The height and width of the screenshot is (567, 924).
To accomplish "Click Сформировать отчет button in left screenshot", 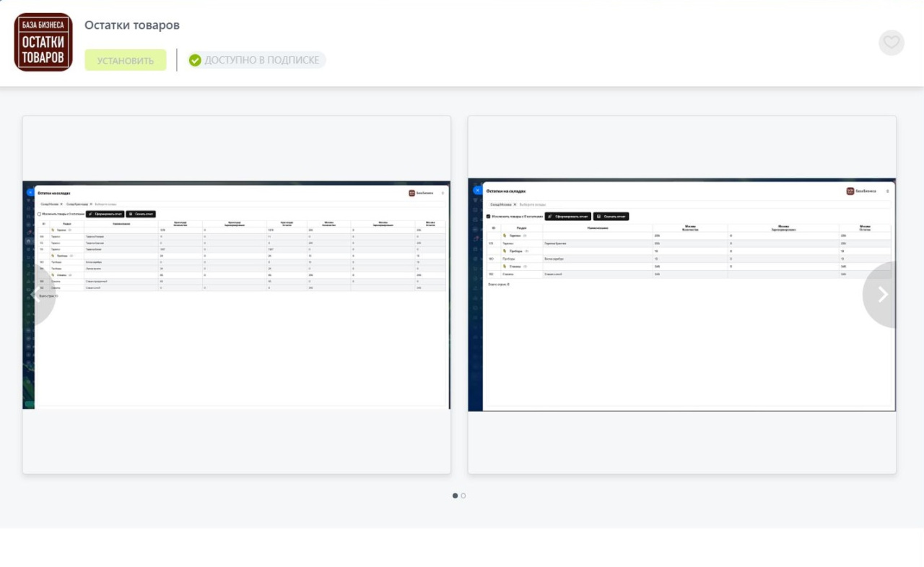I will (105, 215).
